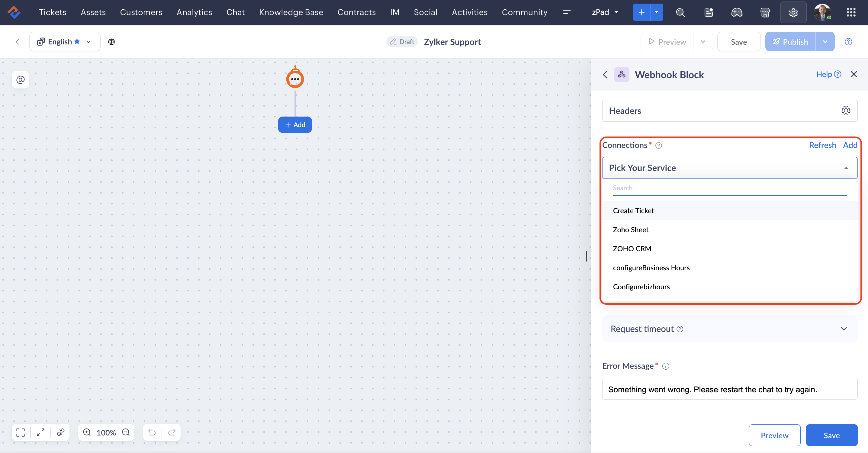Click the redo arrow icon
The height and width of the screenshot is (453, 868).
tap(172, 432)
